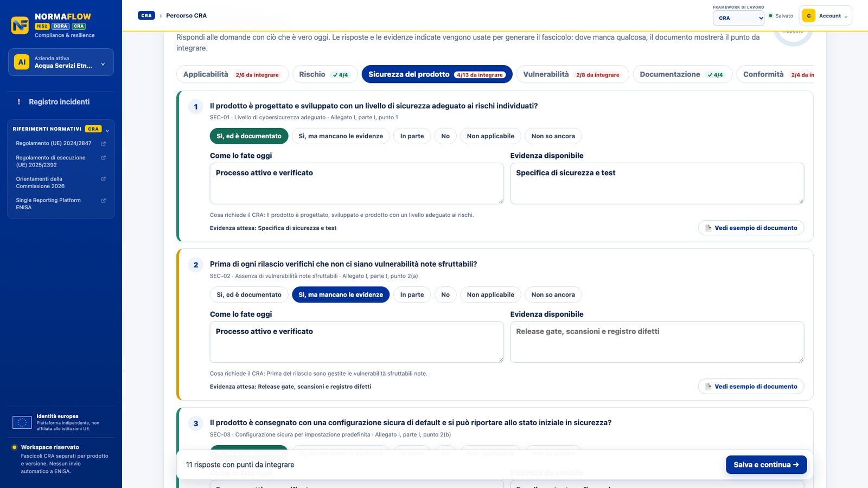This screenshot has width=868, height=488.
Task: Choose 'In parte' for question 1
Action: tap(412, 136)
